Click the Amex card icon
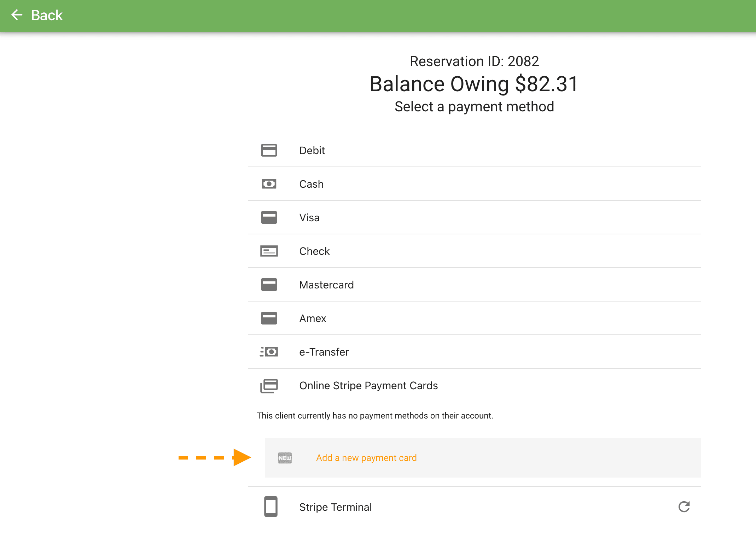Screen dimensions: 756x538 click(x=269, y=318)
